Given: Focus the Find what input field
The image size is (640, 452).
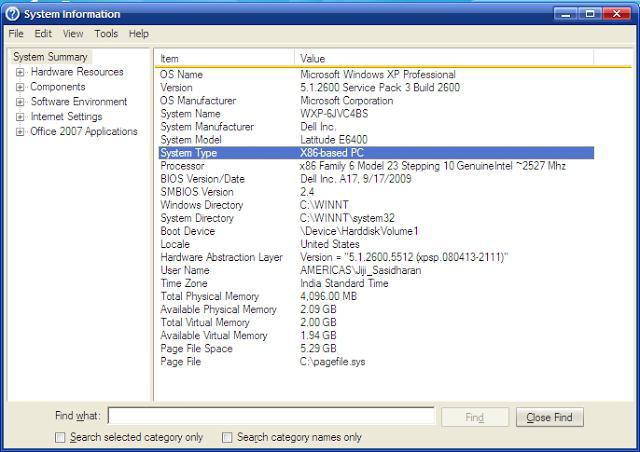Looking at the screenshot, I should (271, 416).
